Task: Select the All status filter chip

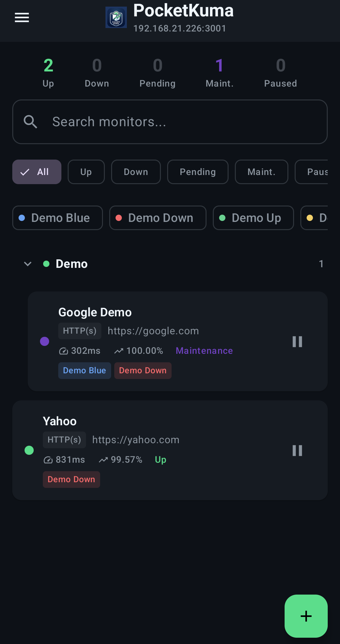Action: (x=37, y=172)
